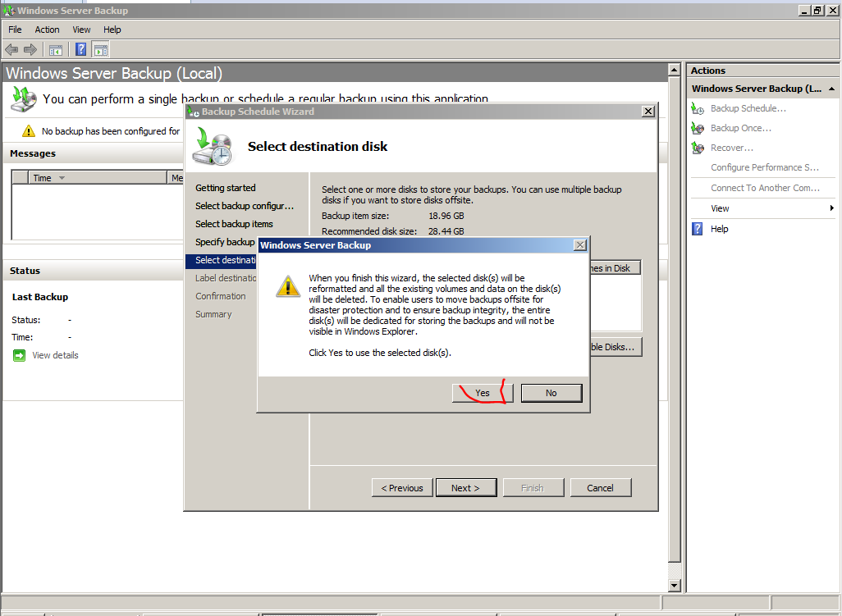Open the File menu

15,30
